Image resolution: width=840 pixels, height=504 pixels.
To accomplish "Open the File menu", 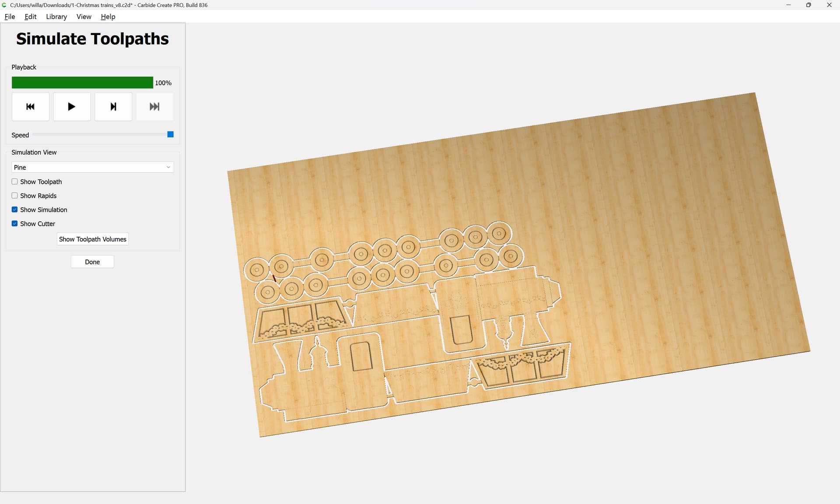I will point(10,17).
